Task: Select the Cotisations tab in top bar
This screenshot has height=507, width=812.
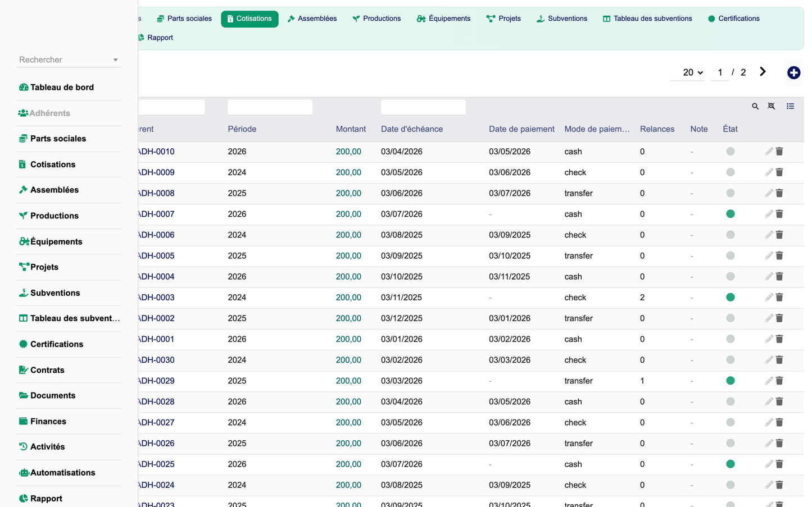Action: pos(250,19)
